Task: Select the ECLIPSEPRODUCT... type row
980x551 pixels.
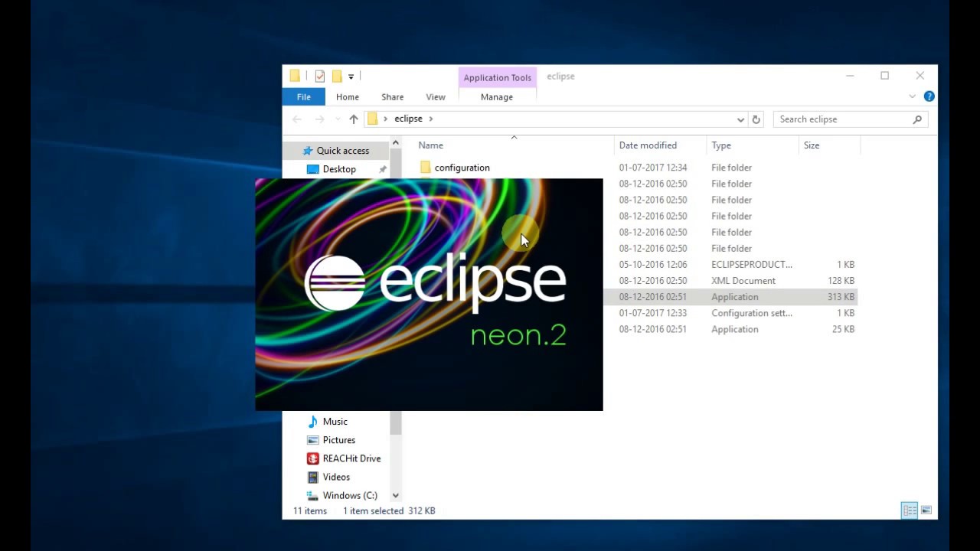Action: point(752,265)
